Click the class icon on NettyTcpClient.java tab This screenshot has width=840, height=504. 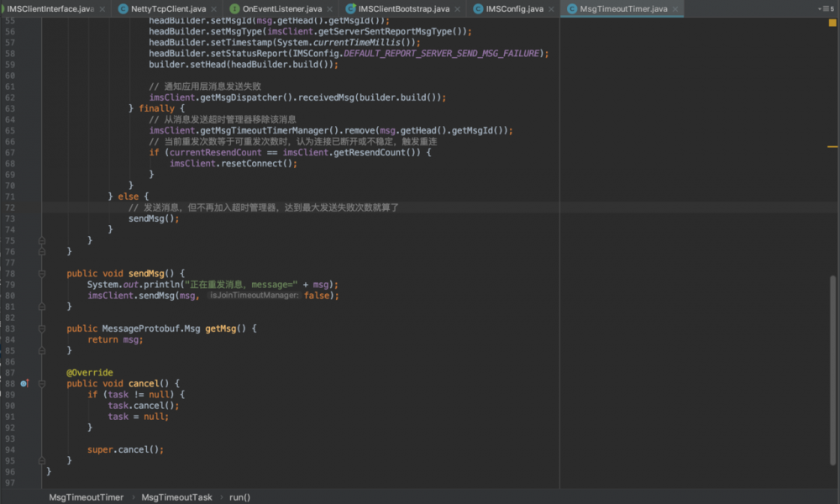123,8
